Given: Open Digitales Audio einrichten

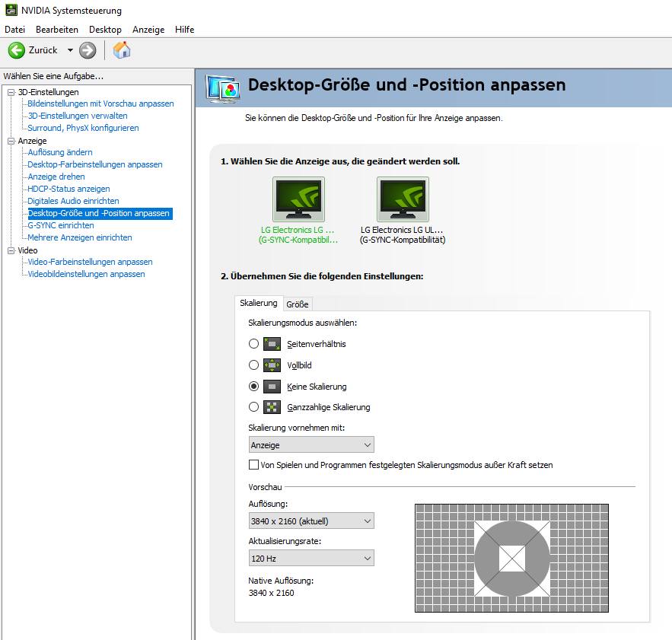Looking at the screenshot, I should pos(73,201).
